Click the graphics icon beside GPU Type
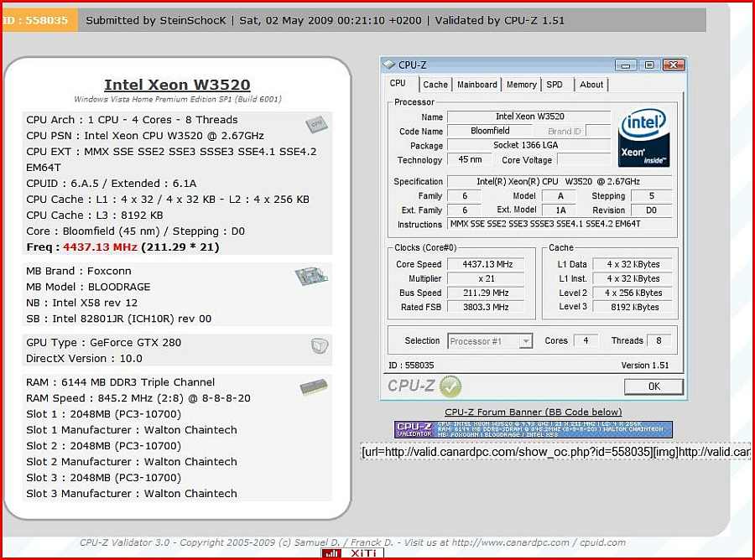This screenshot has width=755, height=560. coord(320,345)
